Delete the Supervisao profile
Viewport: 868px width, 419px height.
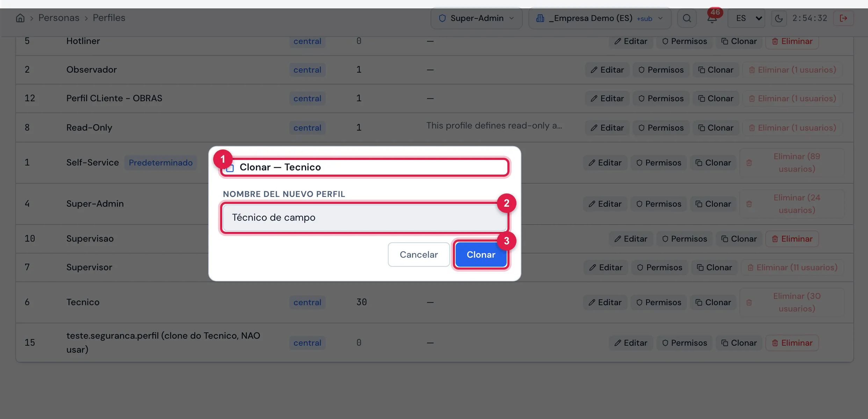[792, 239]
